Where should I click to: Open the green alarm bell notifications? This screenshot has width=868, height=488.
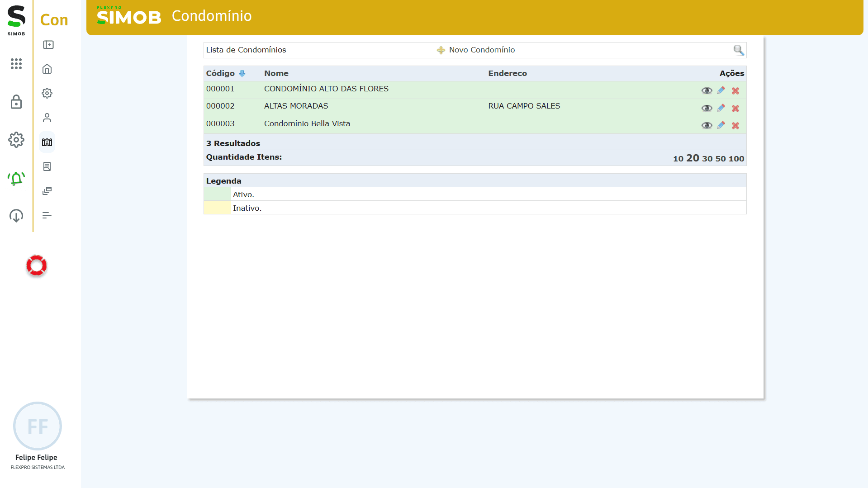(16, 179)
